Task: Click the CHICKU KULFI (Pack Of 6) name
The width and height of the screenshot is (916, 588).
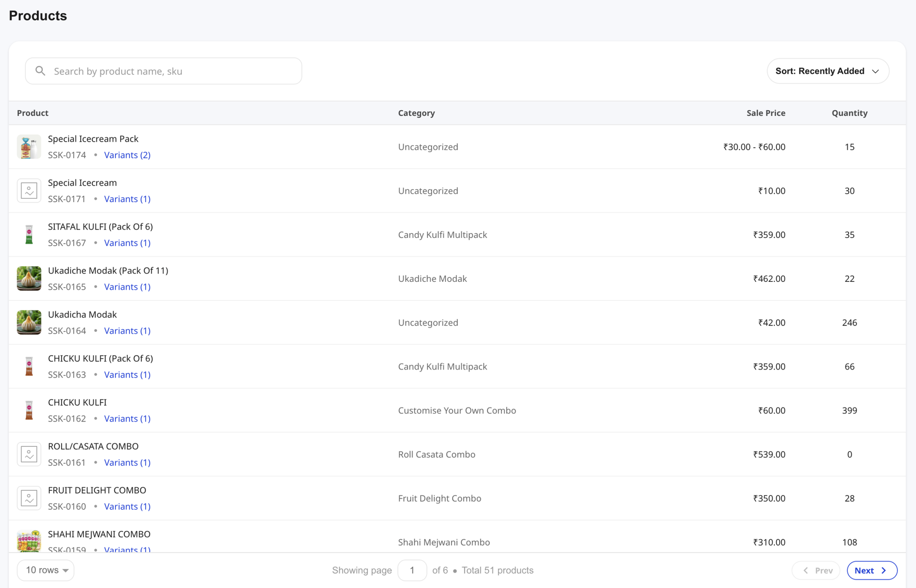Action: [100, 358]
